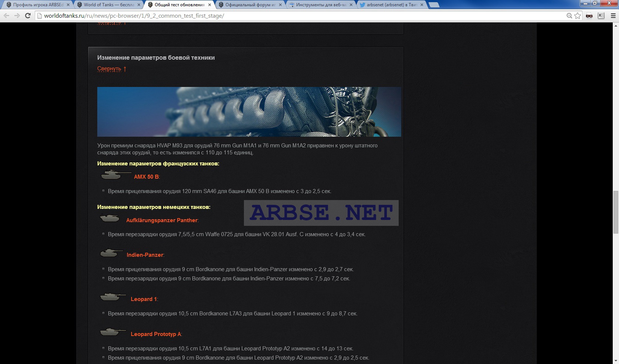Viewport: 619px width, 364px height.
Task: Open the Aufklärungspanzer Panther link
Action: coord(162,220)
